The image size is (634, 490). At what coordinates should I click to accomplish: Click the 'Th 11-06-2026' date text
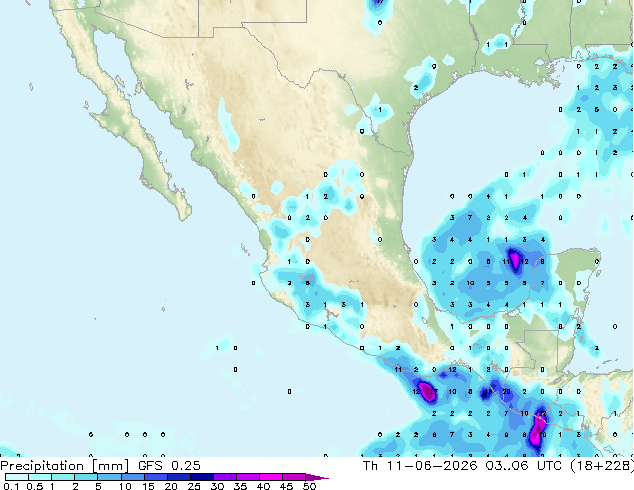(420, 466)
